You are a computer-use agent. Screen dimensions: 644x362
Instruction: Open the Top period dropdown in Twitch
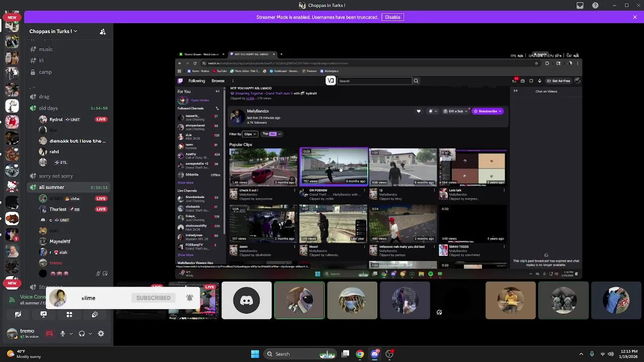point(272,134)
